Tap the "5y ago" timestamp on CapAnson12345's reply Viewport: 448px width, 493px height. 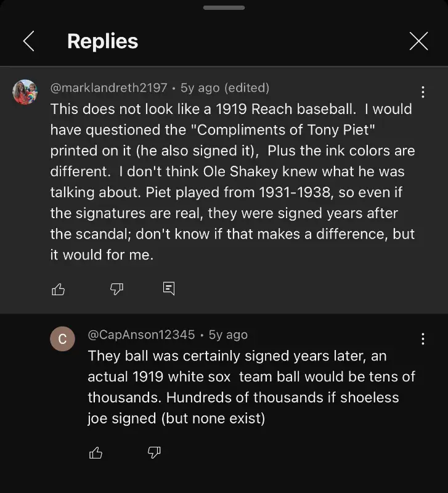tap(228, 335)
